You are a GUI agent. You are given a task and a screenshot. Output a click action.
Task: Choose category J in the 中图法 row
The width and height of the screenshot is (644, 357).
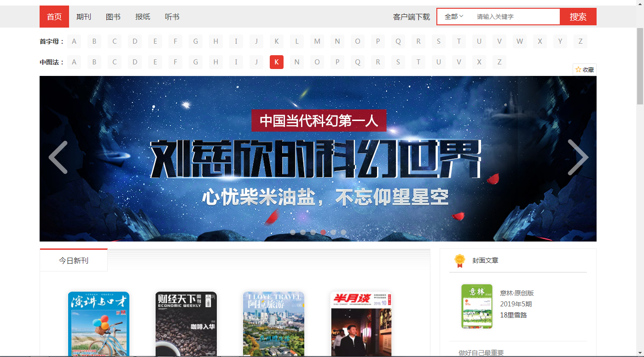click(256, 62)
